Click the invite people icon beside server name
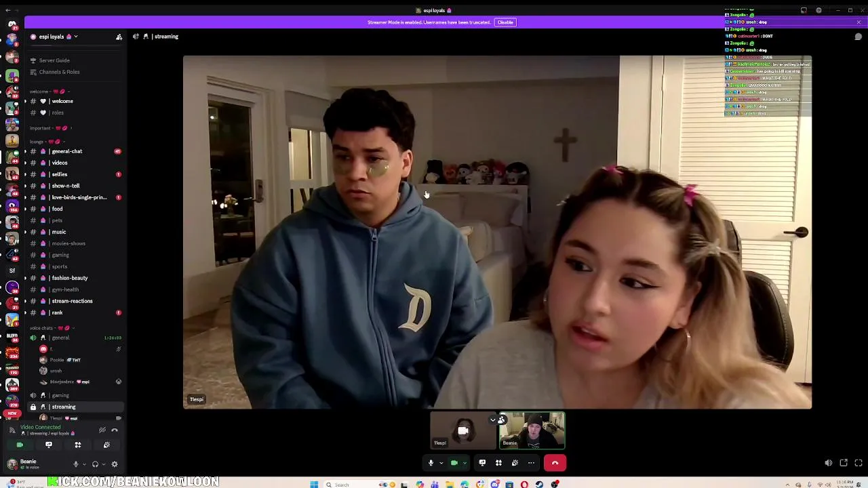 tap(119, 37)
